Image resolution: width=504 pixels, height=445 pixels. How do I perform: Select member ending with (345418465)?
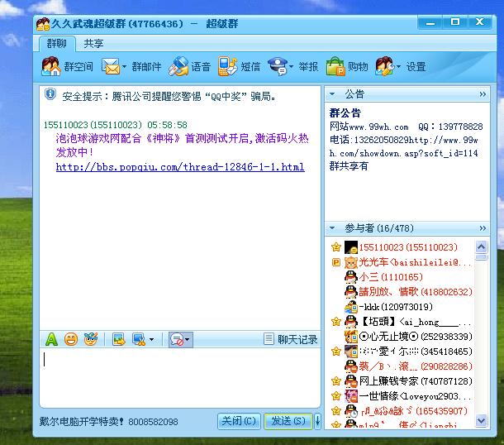tap(400, 352)
